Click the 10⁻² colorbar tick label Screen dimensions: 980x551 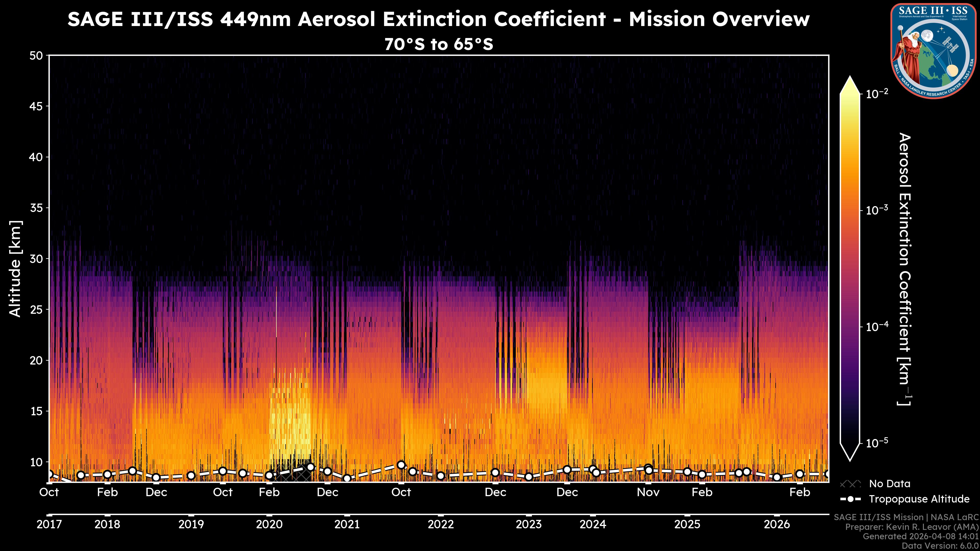click(x=877, y=93)
